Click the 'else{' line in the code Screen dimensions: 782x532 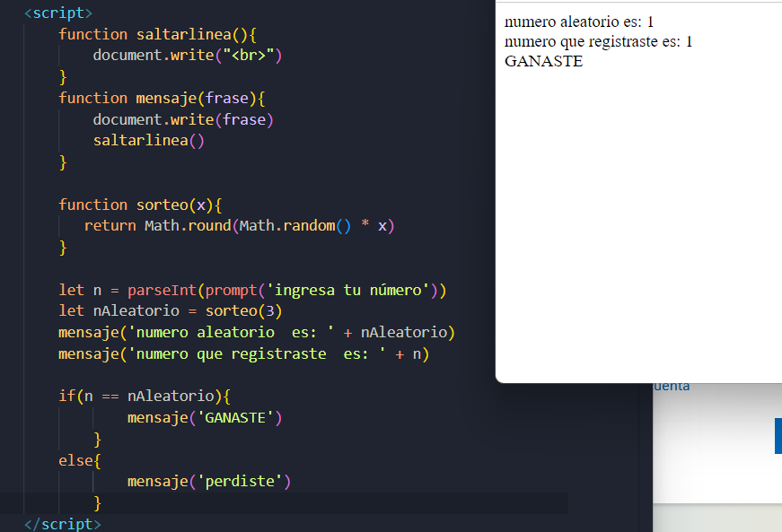click(x=80, y=460)
